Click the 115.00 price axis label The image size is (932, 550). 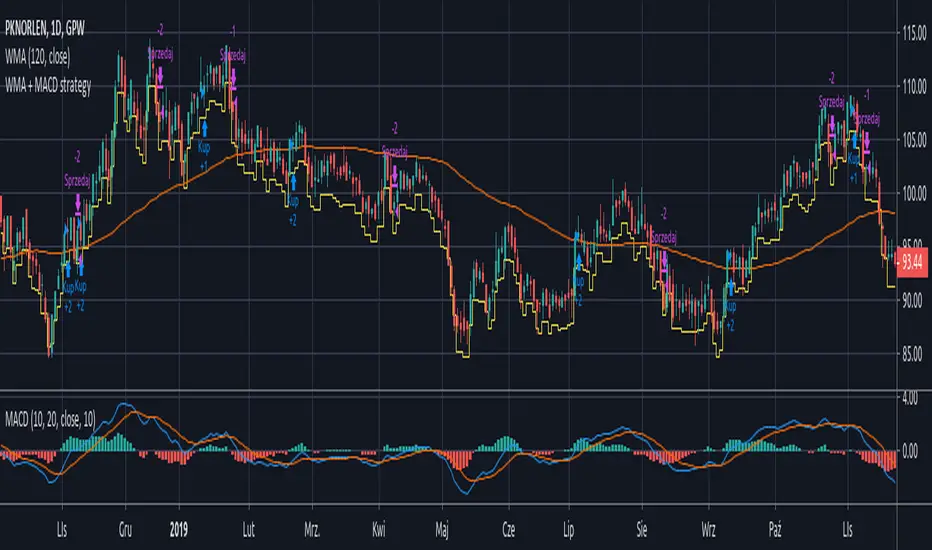tap(914, 33)
